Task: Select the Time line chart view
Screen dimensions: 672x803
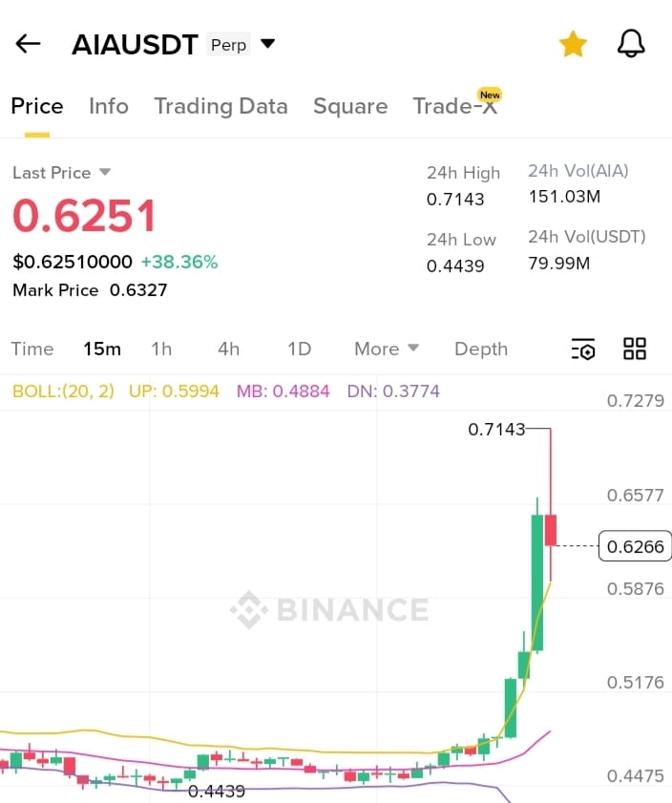Action: 32,349
